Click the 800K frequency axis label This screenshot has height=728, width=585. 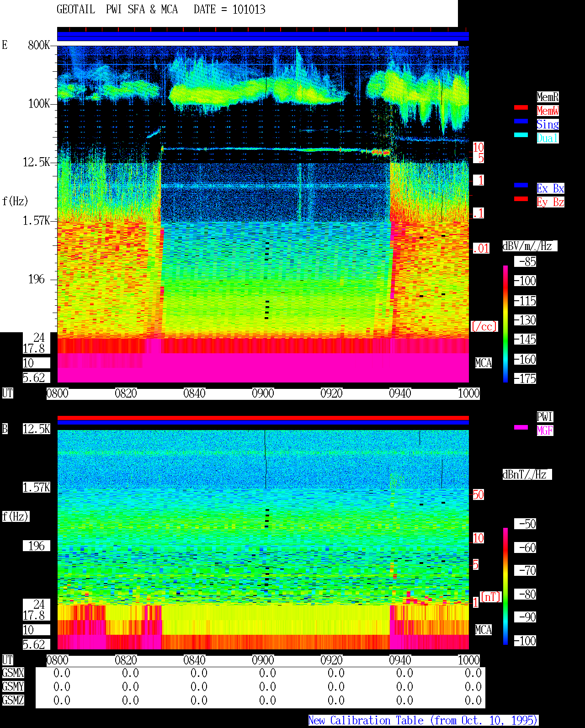click(x=39, y=45)
